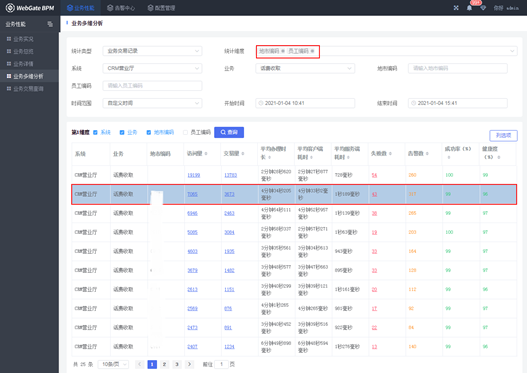The height and width of the screenshot is (373, 527).
Task: Focus the 员工编码 input field
Action: point(152,86)
